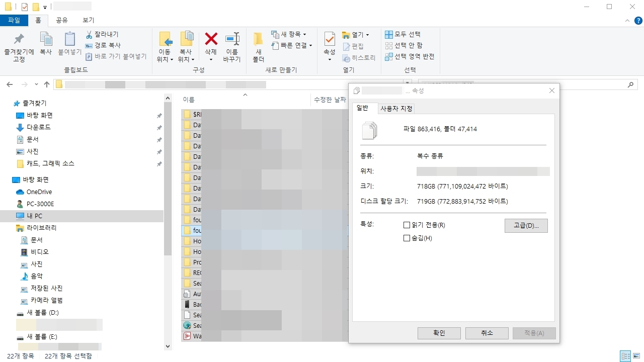Click navigation pane scrollbar up arrow
The width and height of the screenshot is (644, 362).
point(168,98)
